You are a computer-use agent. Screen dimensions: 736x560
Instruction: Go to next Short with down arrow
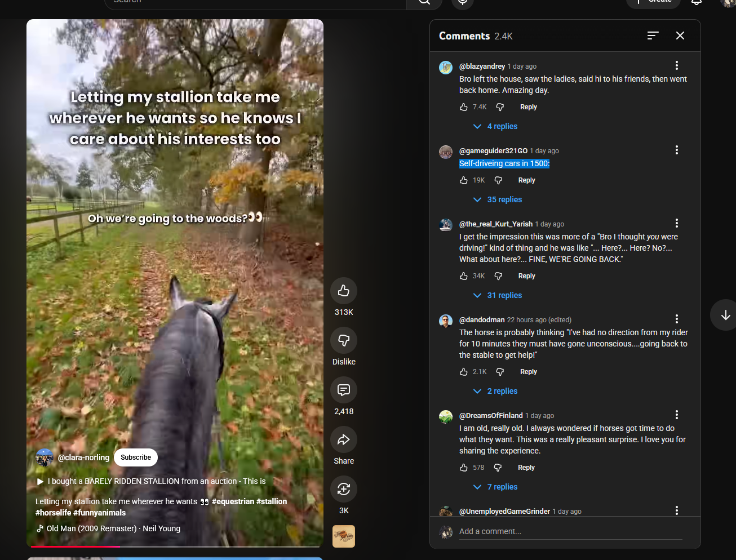coord(725,315)
